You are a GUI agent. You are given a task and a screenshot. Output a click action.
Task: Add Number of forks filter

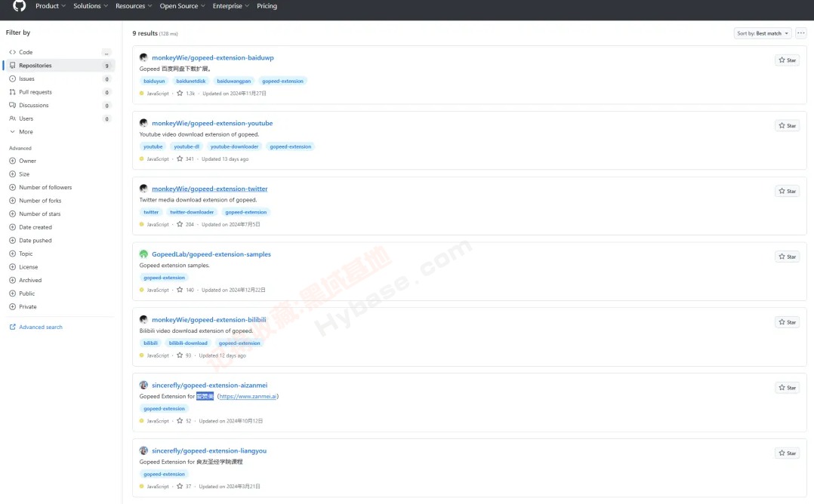coord(35,201)
